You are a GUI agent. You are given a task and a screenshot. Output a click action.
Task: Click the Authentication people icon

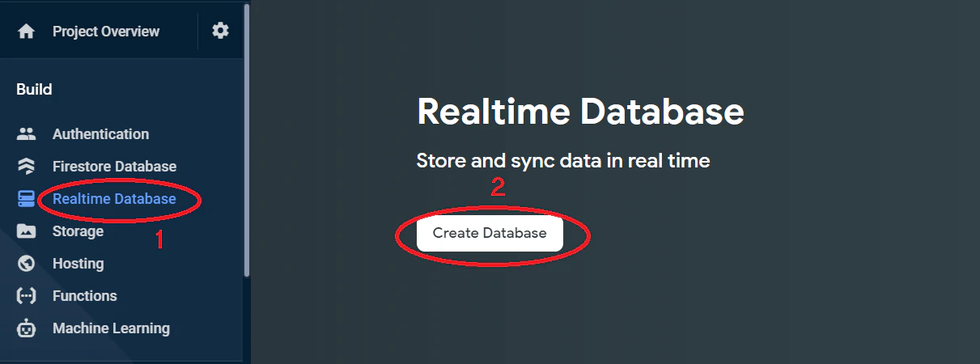(27, 134)
